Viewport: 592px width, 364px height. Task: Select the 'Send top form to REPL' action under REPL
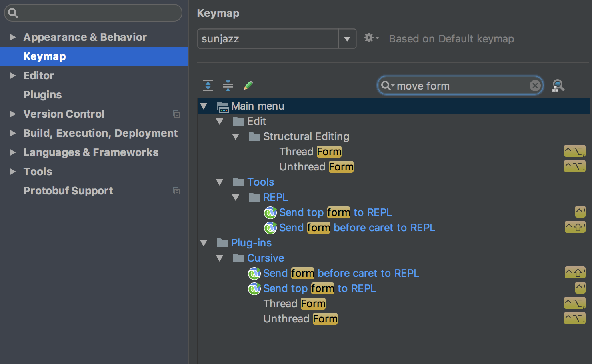coord(335,212)
